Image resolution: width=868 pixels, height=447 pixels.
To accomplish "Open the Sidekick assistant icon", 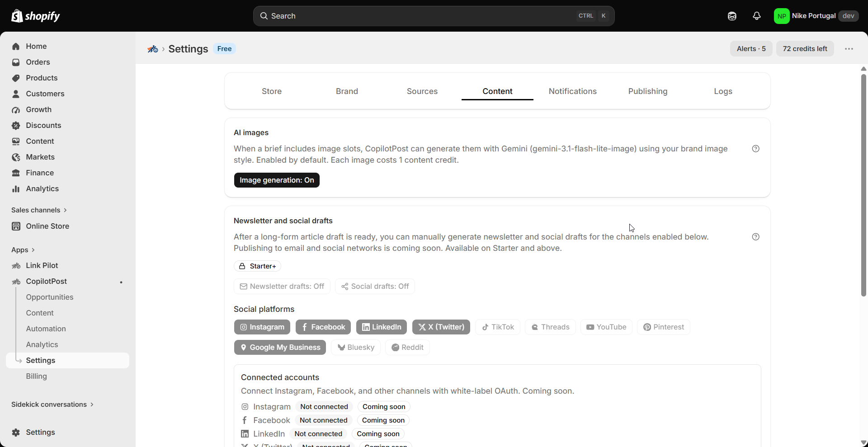I will coord(732,16).
